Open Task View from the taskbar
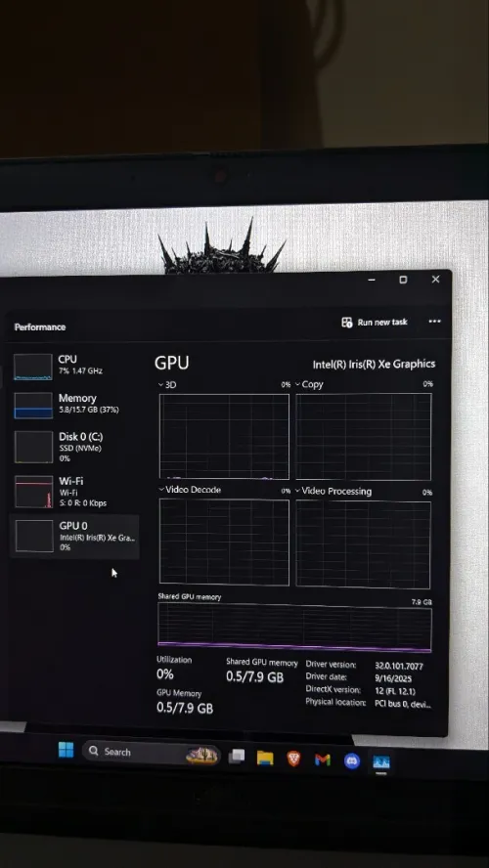 point(237,756)
